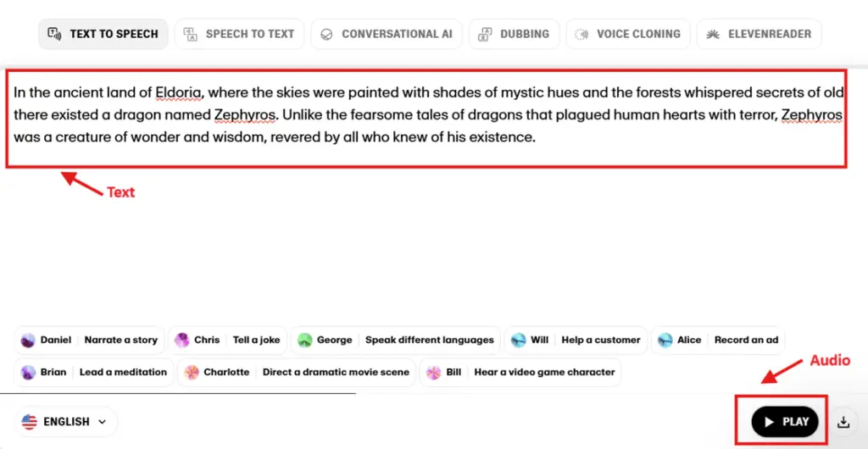The image size is (868, 449).
Task: Pick Direct a dramatic movie scene
Action: (336, 372)
